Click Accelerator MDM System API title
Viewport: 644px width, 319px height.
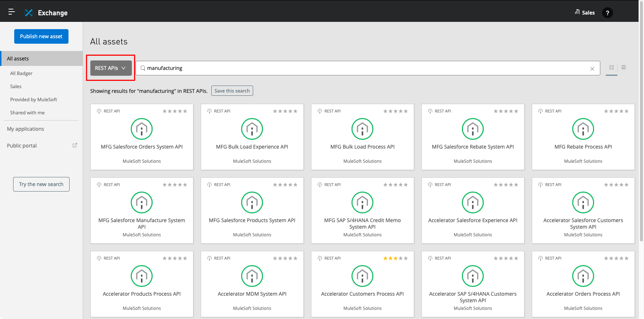(x=252, y=294)
